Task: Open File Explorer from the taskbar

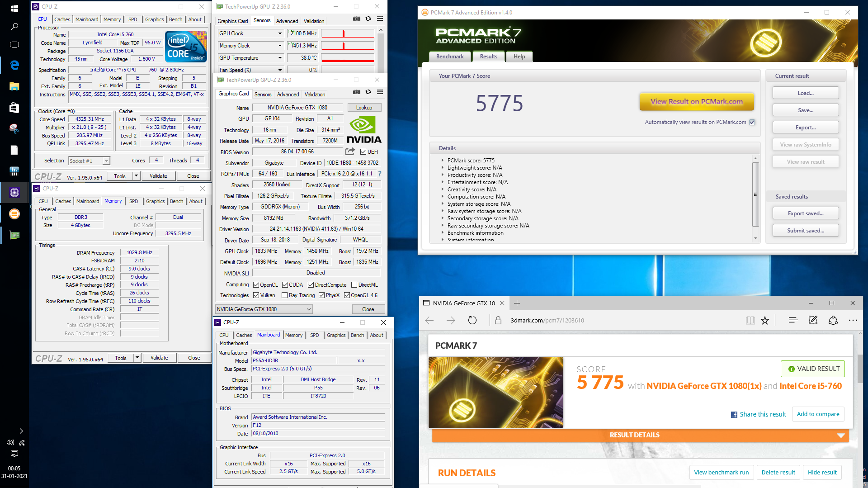Action: coord(14,86)
